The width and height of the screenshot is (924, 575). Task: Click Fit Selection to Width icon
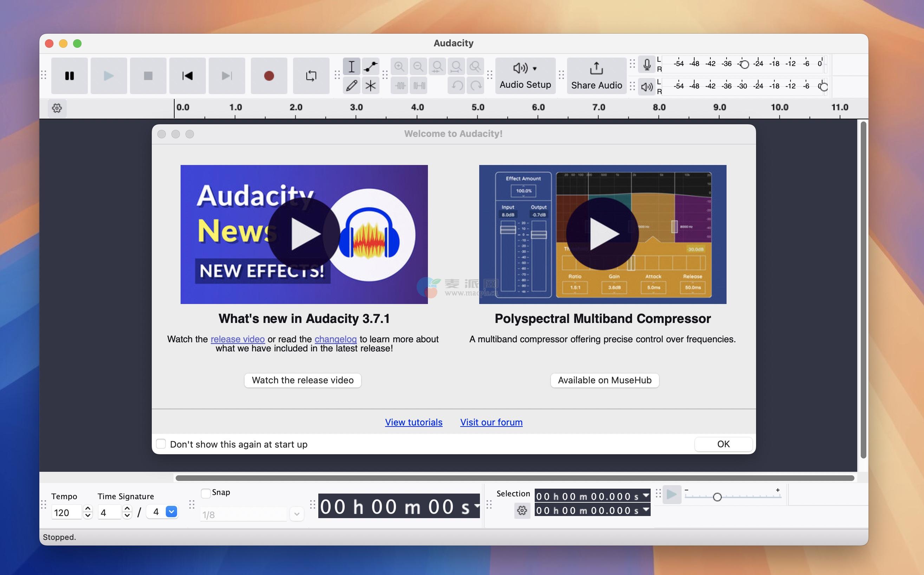(x=437, y=67)
